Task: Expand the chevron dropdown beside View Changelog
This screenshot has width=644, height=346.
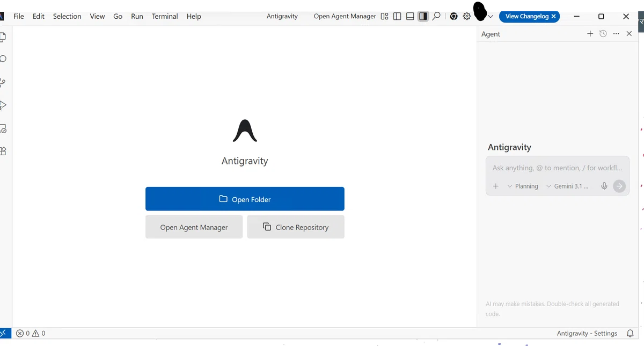Action: coord(491,17)
